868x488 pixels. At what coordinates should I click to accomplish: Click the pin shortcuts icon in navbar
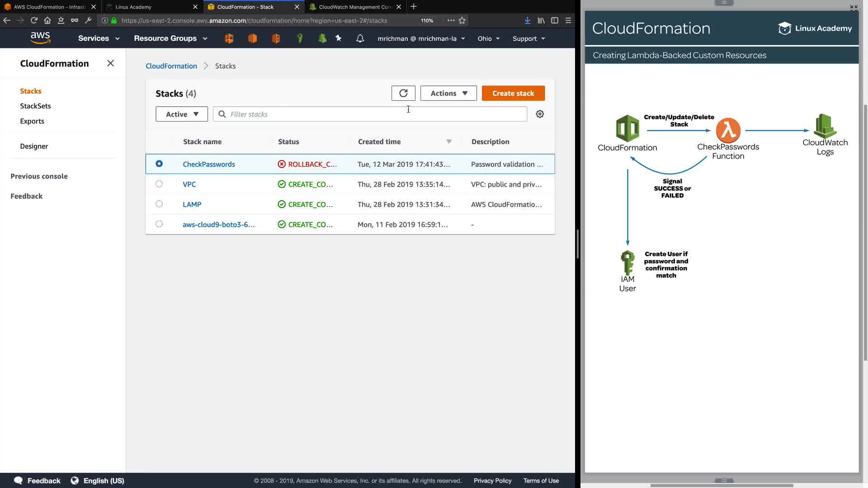339,38
